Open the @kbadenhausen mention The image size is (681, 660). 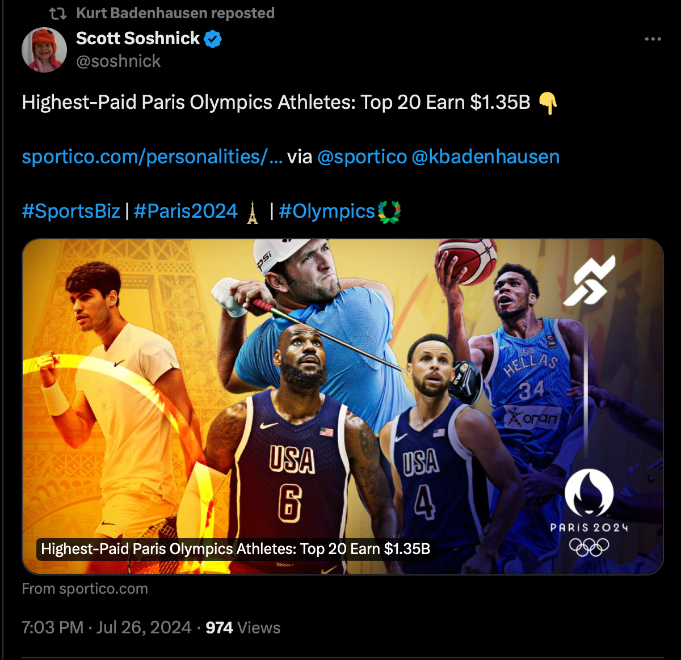(x=486, y=156)
